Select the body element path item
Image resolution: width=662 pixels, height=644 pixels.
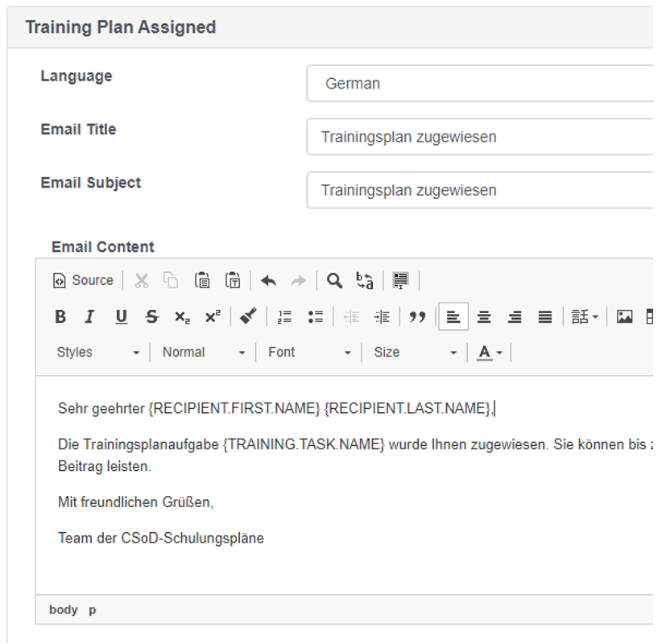64,610
